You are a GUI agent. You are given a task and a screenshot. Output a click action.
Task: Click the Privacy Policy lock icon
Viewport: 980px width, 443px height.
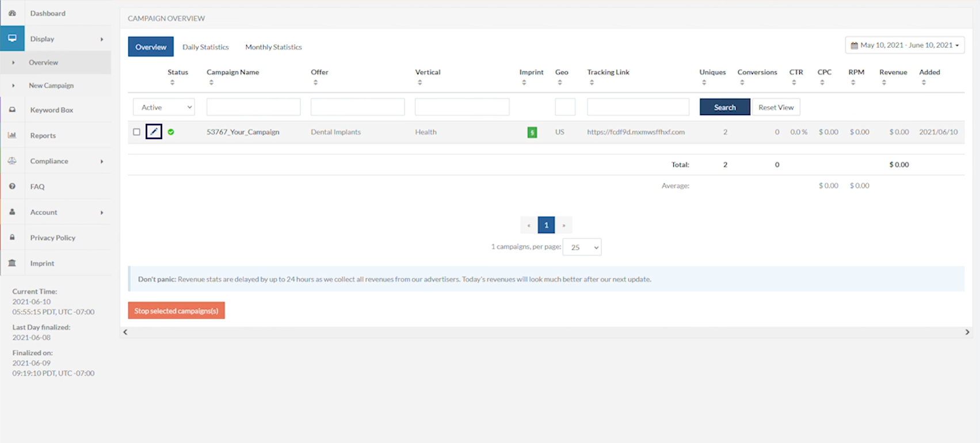coord(12,238)
